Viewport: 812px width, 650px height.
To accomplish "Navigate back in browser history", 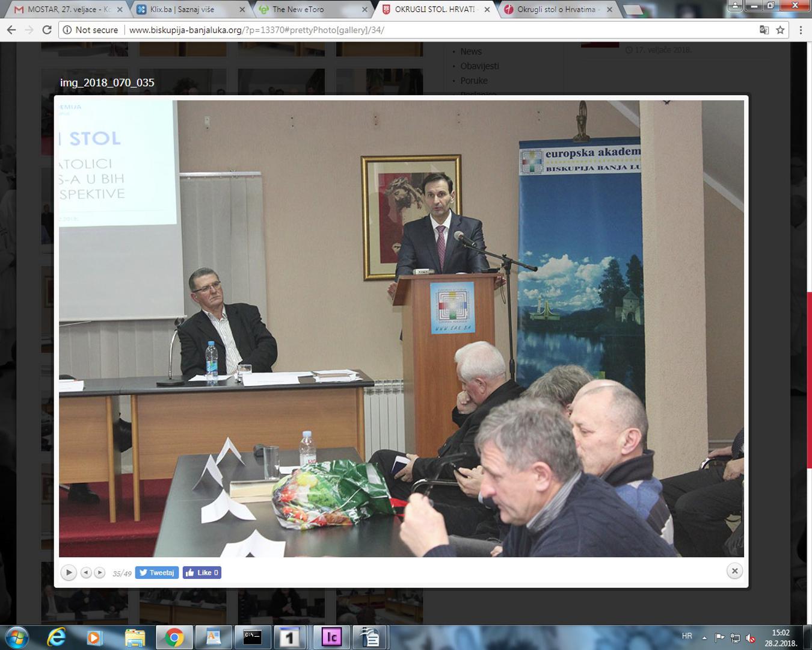I will [x=11, y=30].
